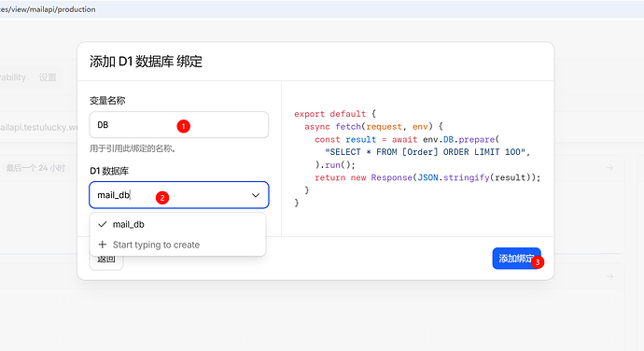
Task: Open the 最后一个 24 小时 time range selector
Action: 35,168
